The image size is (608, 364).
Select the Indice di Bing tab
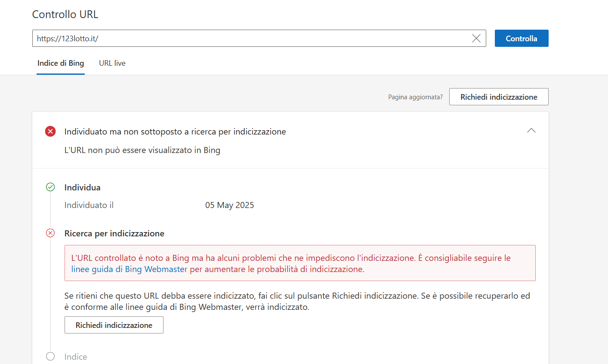click(x=61, y=63)
